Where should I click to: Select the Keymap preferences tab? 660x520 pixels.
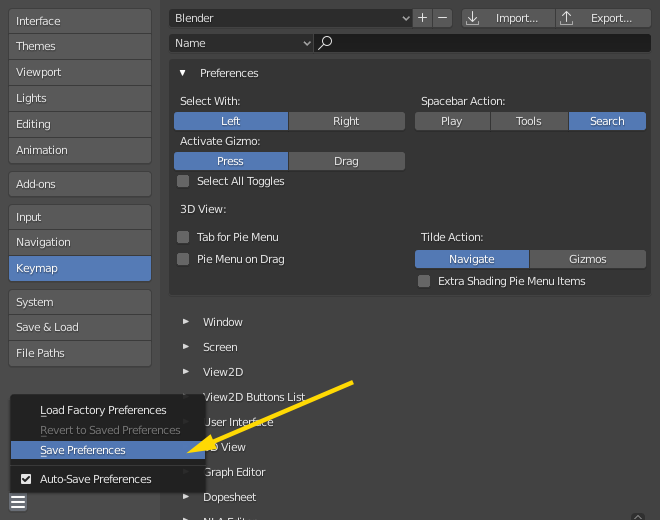[x=80, y=268]
